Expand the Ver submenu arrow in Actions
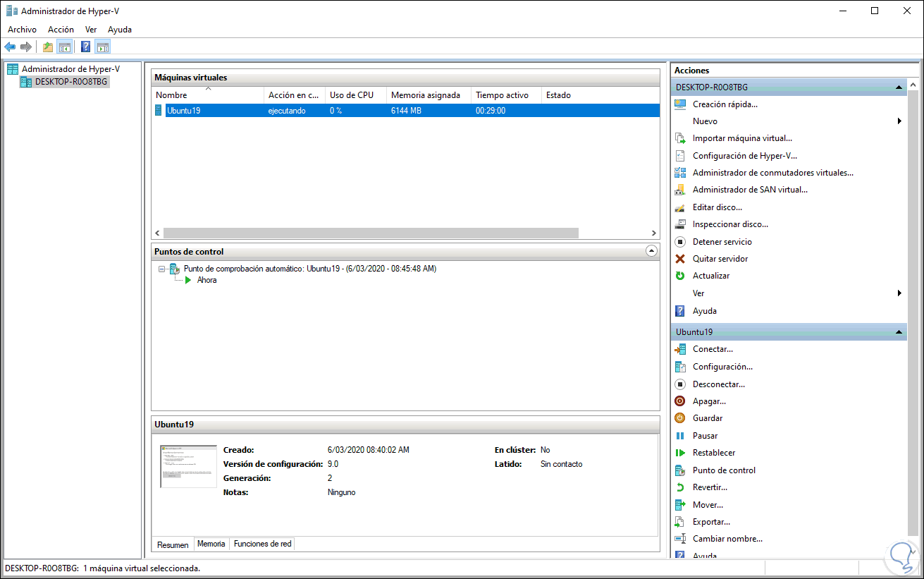The height and width of the screenshot is (579, 924). click(899, 293)
